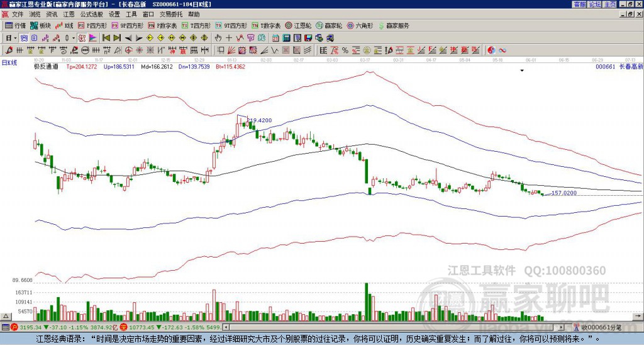Click the 极反通道 indicator name
This screenshot has height=345, width=644.
pyautogui.click(x=46, y=66)
